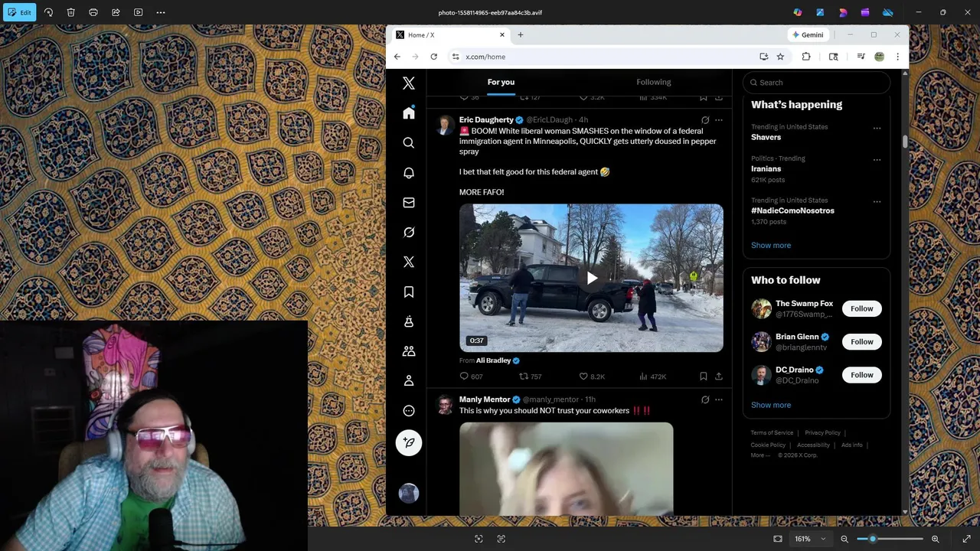
Task: Print the photo from Photos toolbar
Action: 93,12
